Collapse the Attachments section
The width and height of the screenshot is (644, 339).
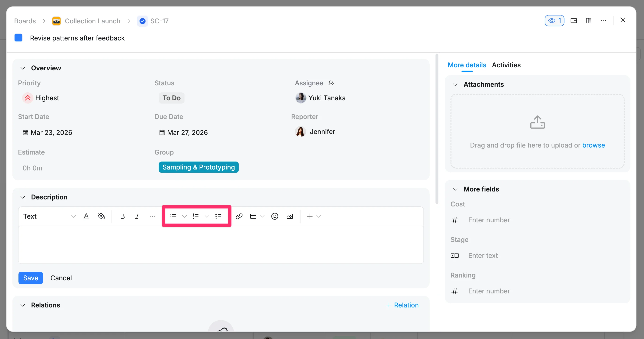coord(455,84)
